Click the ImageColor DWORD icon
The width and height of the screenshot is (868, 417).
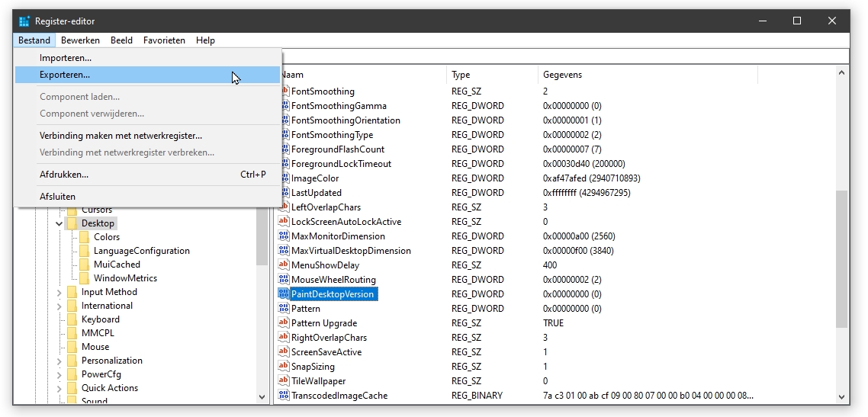(x=284, y=178)
